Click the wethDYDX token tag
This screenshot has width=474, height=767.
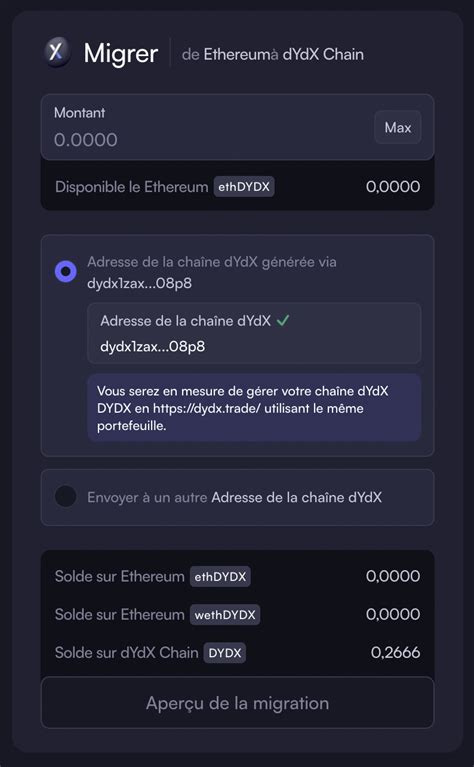[x=225, y=614]
